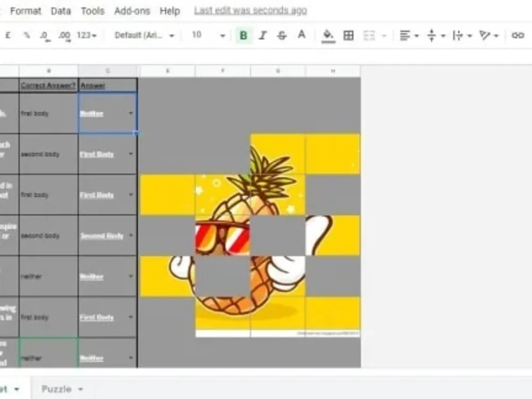Select the sunglasses puzzle tile
Screen dimensions: 532x399
(223, 236)
